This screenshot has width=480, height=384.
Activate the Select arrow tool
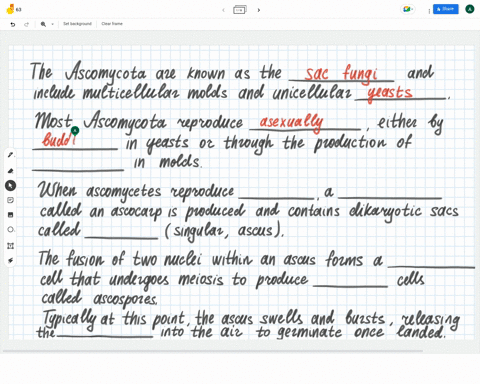(x=10, y=186)
